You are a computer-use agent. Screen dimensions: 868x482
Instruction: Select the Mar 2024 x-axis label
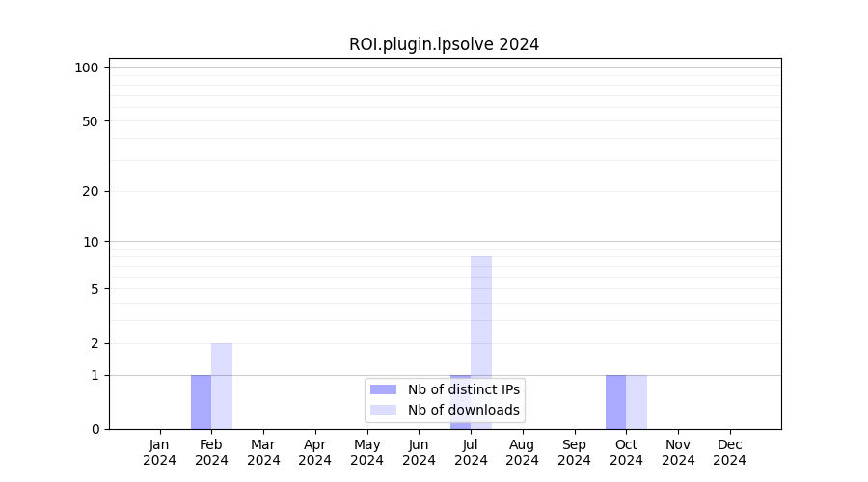(263, 452)
